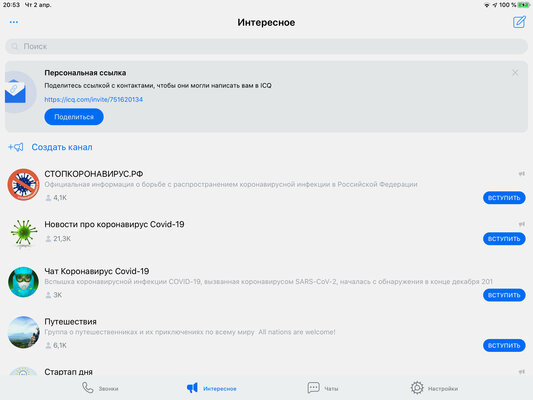Image resolution: width=533 pixels, height=400 pixels.
Task: Tap the Wi-Fi status icon
Action: click(x=487, y=5)
